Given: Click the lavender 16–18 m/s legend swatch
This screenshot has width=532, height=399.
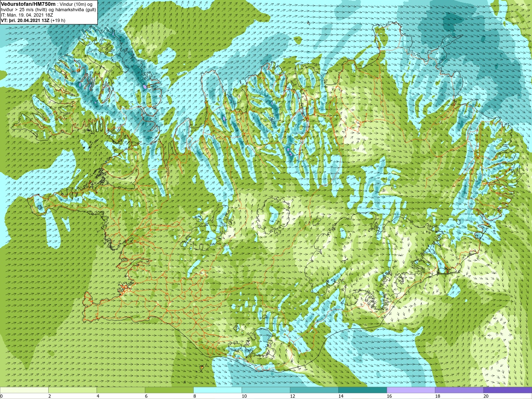Looking at the screenshot, I should coord(411,390).
